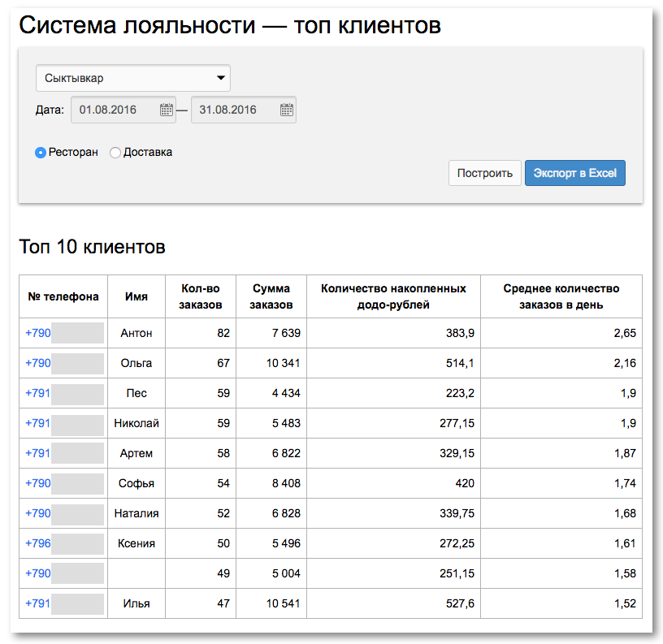Viewport: 663px width, 644px height.
Task: Select the Ресторан radio button
Action: (x=41, y=153)
